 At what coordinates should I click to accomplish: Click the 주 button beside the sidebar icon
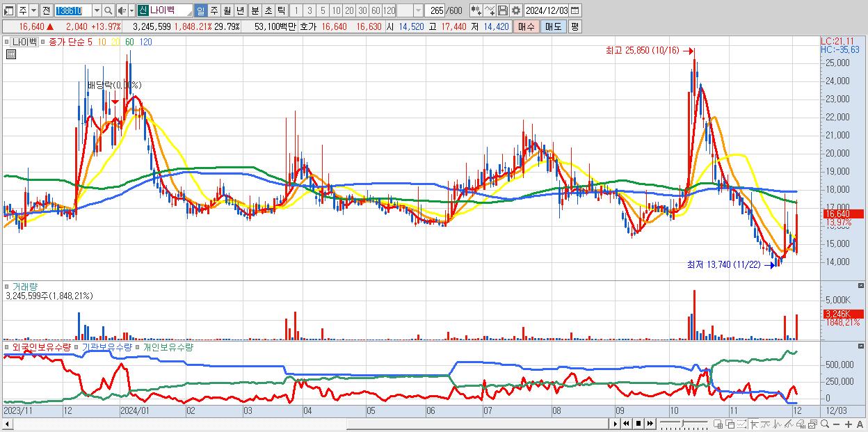coord(23,10)
